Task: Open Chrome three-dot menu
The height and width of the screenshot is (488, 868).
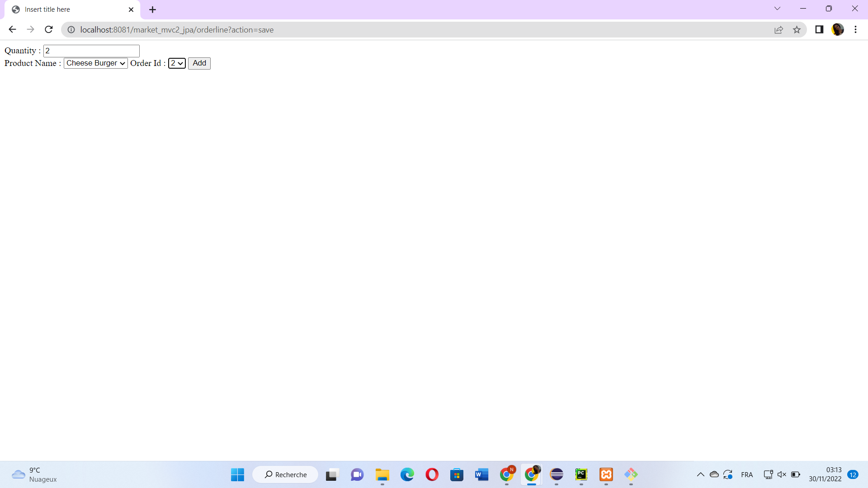Action: click(x=855, y=30)
